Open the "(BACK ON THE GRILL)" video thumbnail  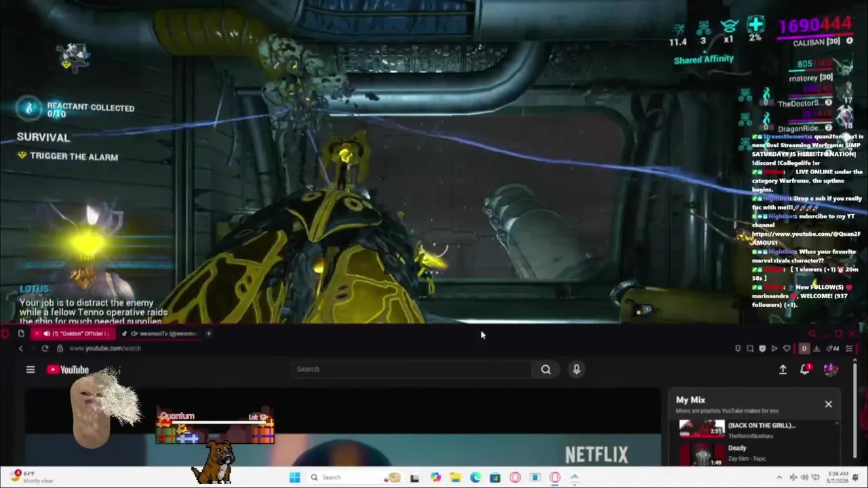tap(702, 428)
